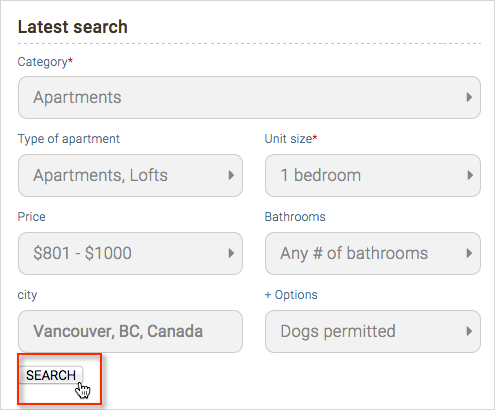The image size is (495, 410).
Task: Click the arrow icon beside Apartments, Lofts
Action: (231, 175)
